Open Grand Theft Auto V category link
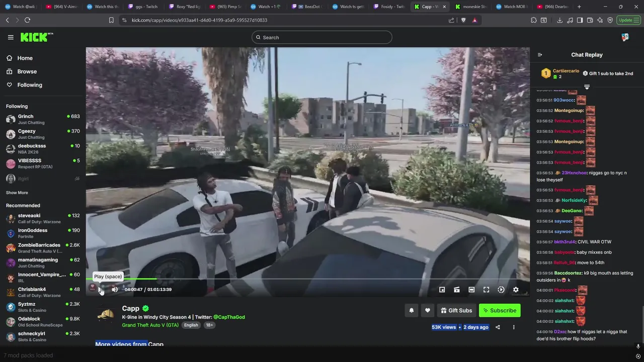Image resolution: width=644 pixels, height=362 pixels. click(x=150, y=325)
